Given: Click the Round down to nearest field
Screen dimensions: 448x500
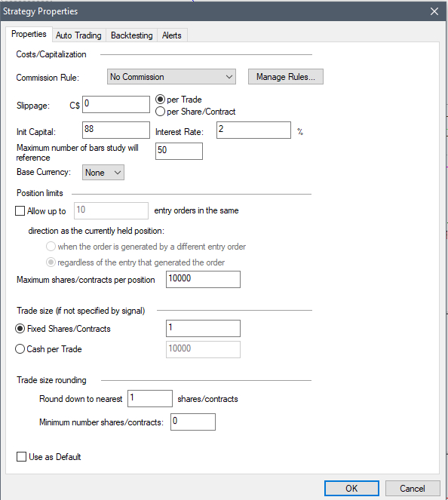Looking at the screenshot, I should tap(150, 399).
